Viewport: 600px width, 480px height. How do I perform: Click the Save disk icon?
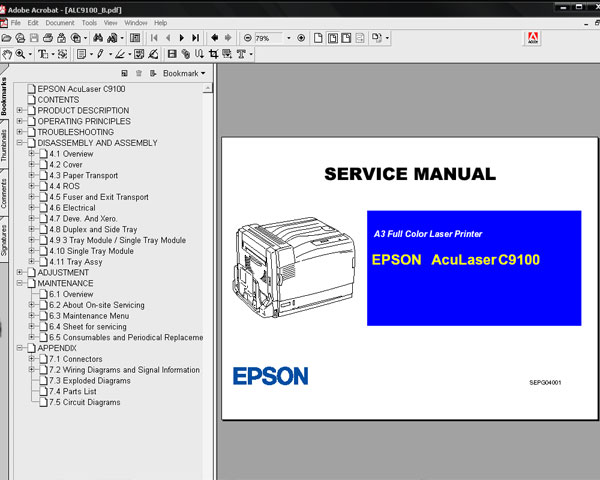34,38
